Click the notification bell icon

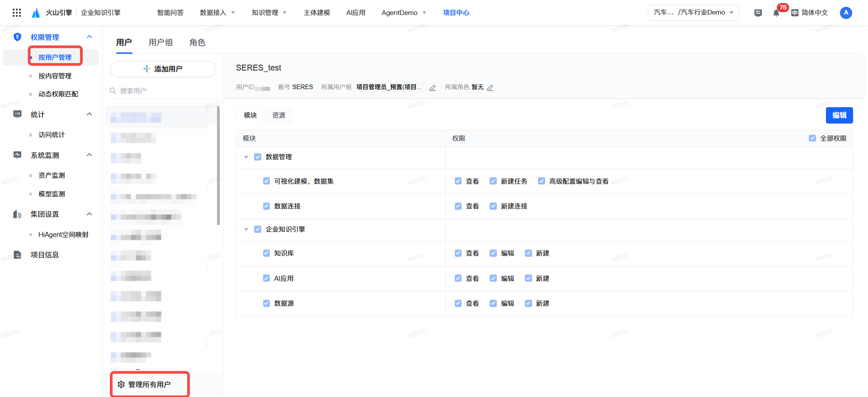776,13
